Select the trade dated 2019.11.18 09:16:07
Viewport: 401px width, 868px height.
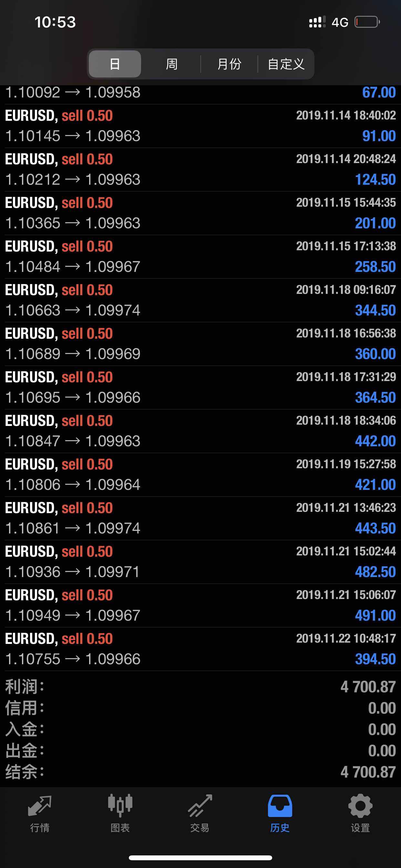tap(200, 300)
